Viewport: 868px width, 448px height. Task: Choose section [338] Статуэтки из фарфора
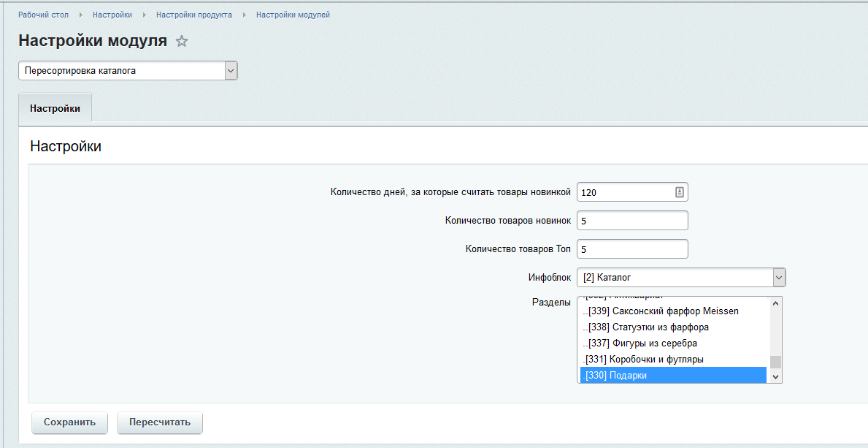point(649,327)
